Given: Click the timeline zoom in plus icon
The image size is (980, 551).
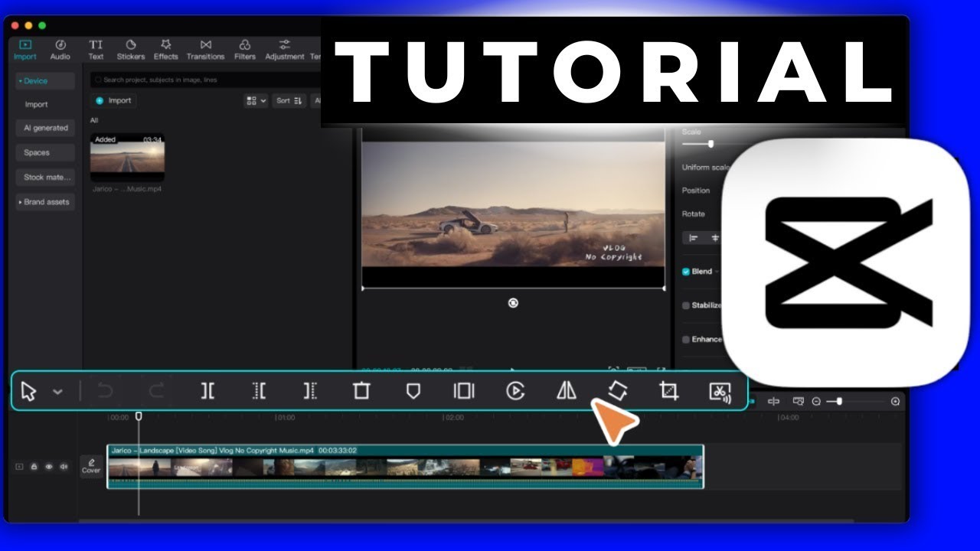Looking at the screenshot, I should point(895,402).
